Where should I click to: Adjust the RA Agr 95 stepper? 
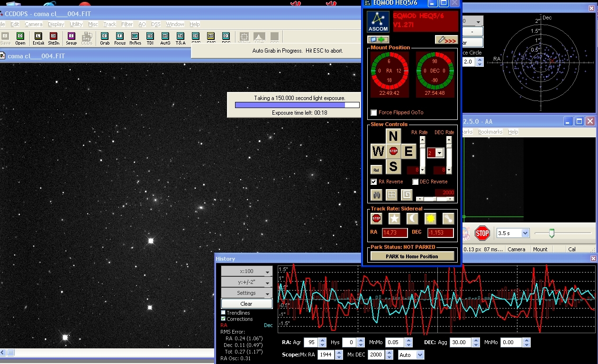coord(322,342)
